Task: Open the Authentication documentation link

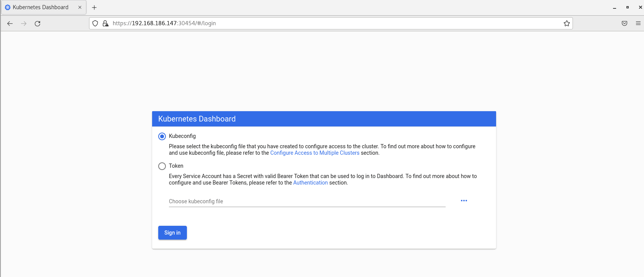Action: pos(310,183)
